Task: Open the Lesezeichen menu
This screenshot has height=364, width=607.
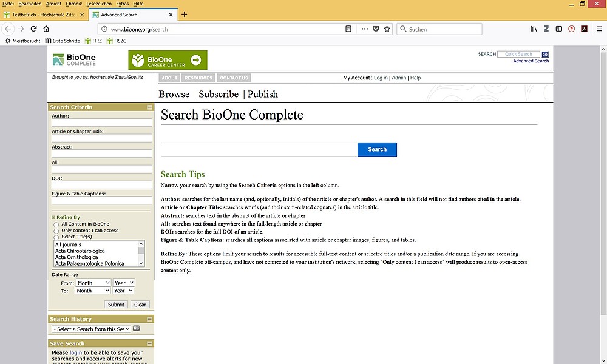Action: tap(100, 4)
